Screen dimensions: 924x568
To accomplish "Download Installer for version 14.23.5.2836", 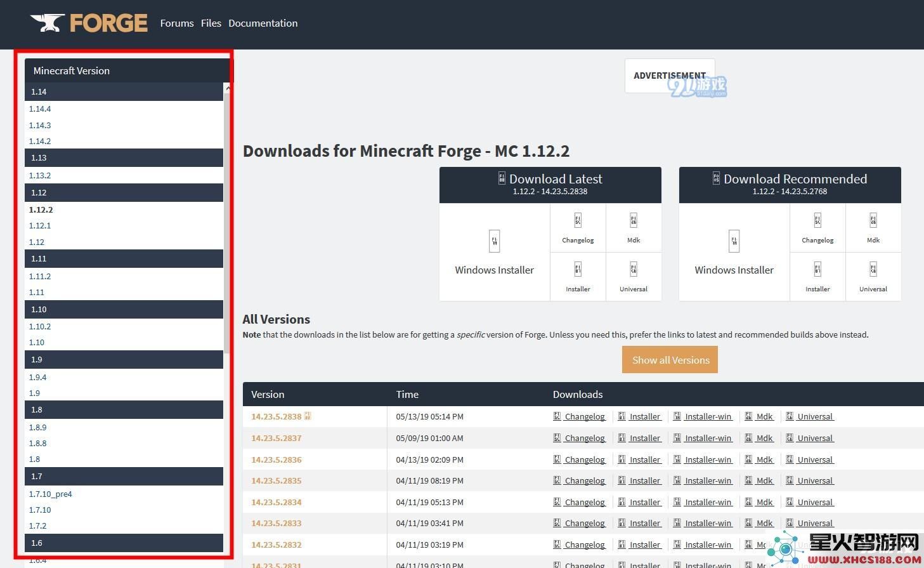I will 640,459.
